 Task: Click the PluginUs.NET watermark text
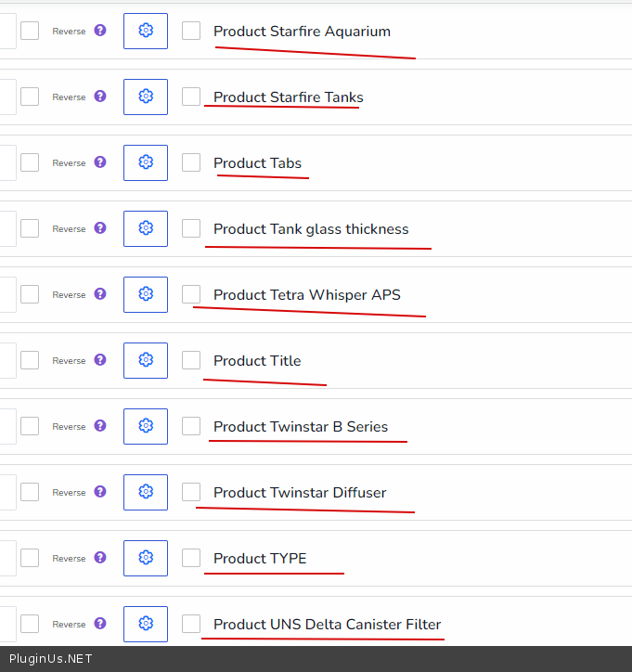[50, 659]
